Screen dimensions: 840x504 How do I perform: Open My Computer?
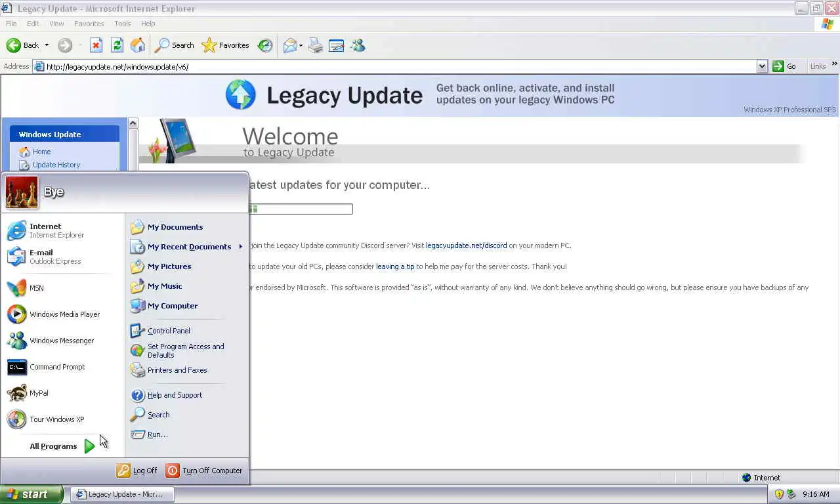[186, 306]
